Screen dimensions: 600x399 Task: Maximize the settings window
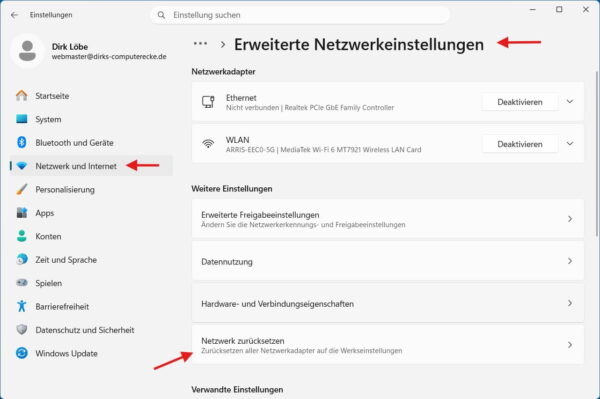pyautogui.click(x=559, y=10)
